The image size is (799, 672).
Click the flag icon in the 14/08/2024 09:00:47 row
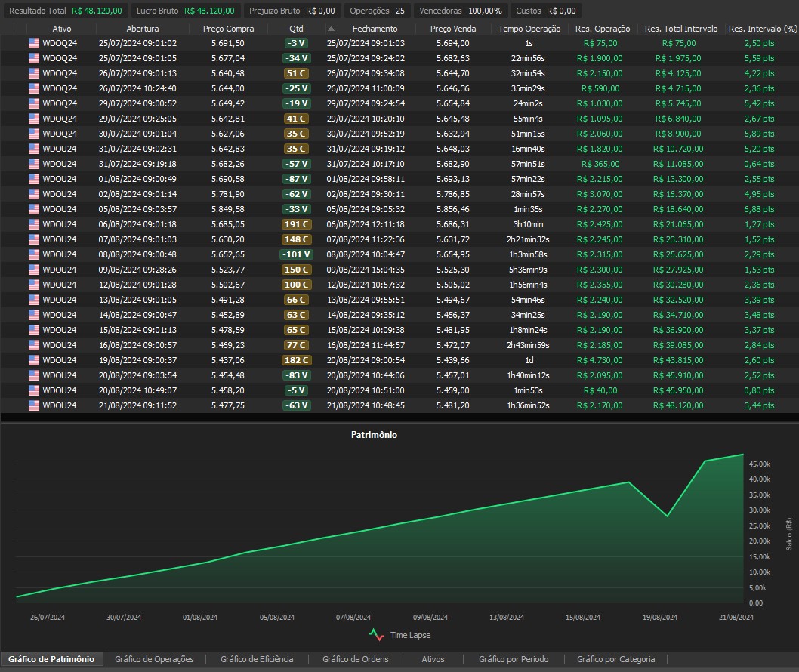[x=33, y=315]
